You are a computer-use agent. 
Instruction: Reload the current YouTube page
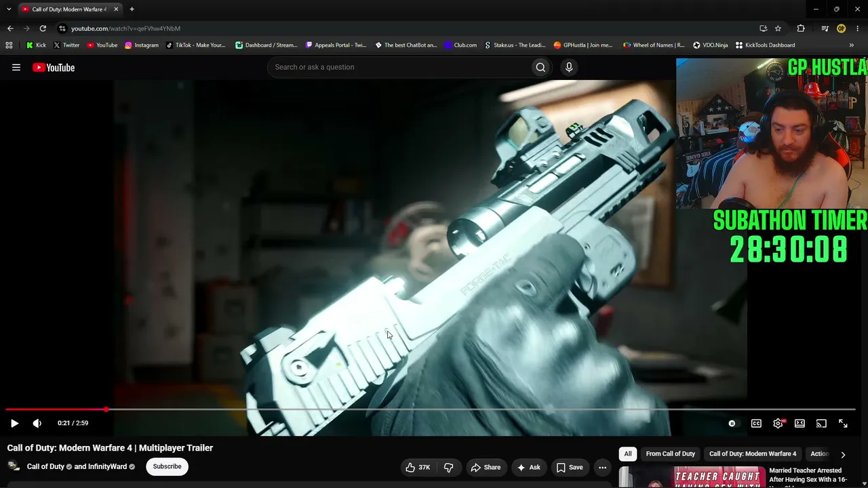coord(43,28)
